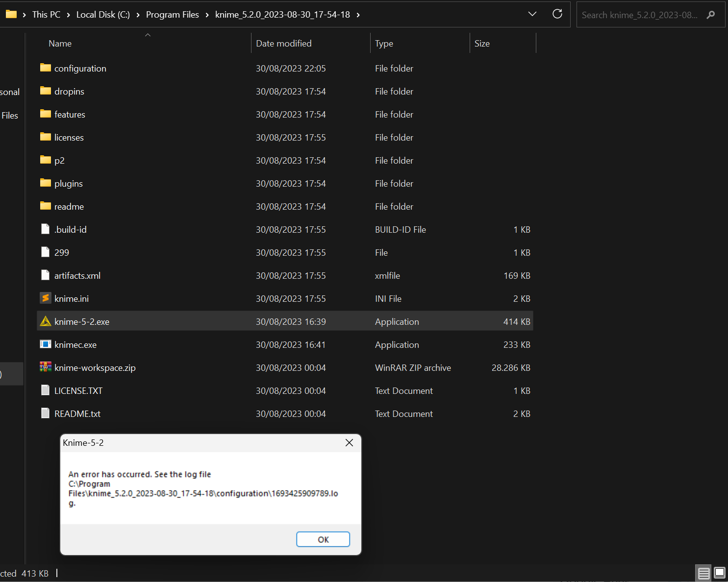Click the features folder icon
This screenshot has width=728, height=582.
pos(46,114)
